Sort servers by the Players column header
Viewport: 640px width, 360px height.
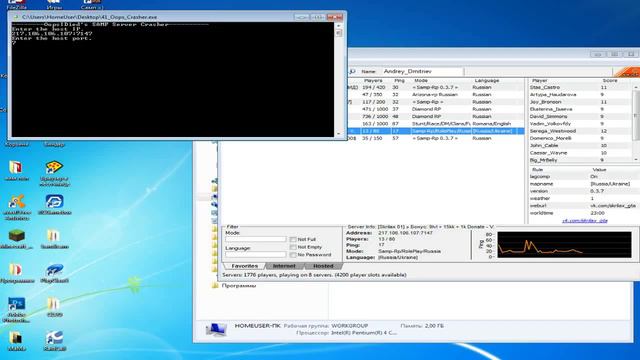click(373, 81)
